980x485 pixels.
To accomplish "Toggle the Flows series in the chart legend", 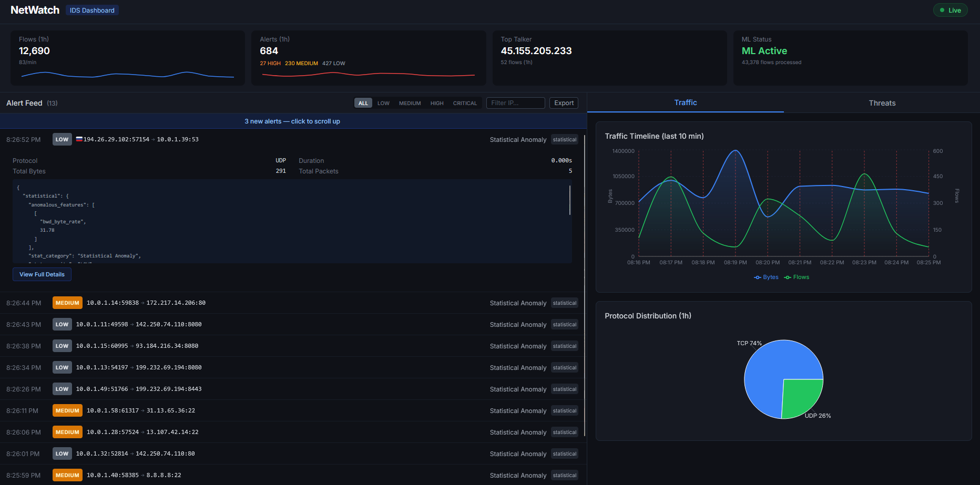I will (x=797, y=277).
